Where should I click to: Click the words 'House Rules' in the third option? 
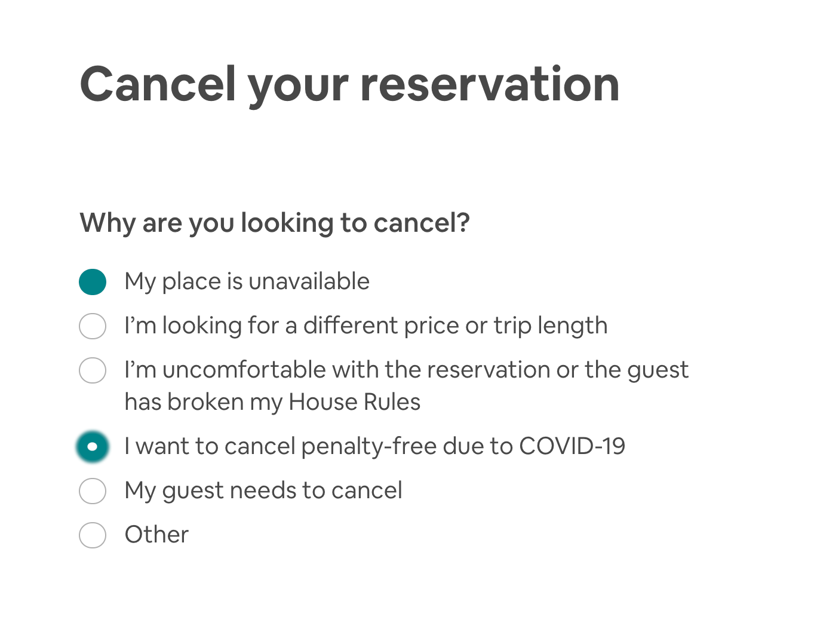tap(355, 403)
